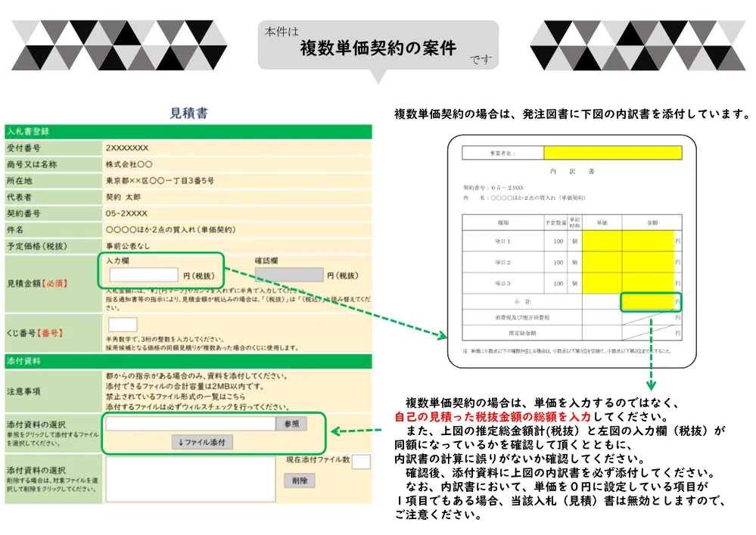Click the 項目2 row in the 内訳書 table

coord(572,262)
